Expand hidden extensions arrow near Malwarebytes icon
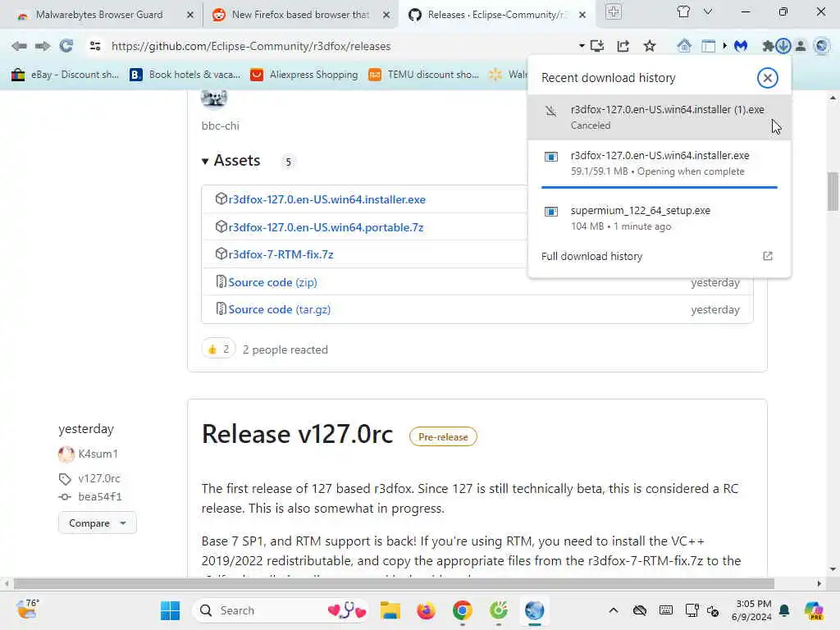The height and width of the screenshot is (630, 840). coord(724,46)
